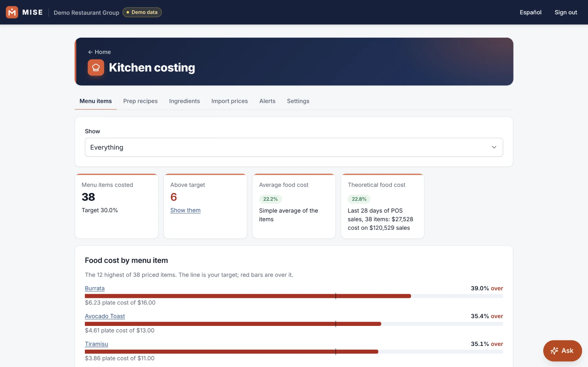The image size is (588, 367).
Task: Open the Show dropdown chevron
Action: (x=494, y=147)
